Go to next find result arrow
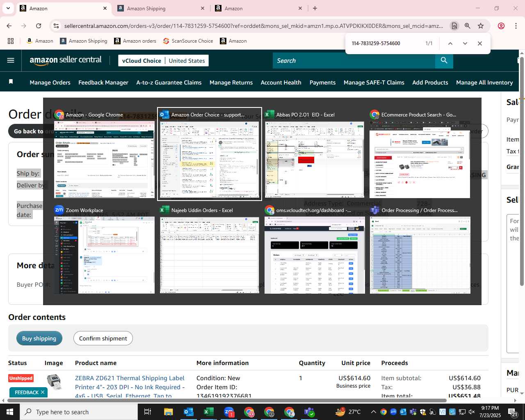The height and width of the screenshot is (420, 525). 465,43
